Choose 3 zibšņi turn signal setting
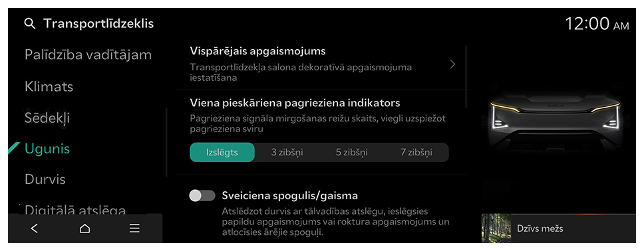 pyautogui.click(x=287, y=153)
